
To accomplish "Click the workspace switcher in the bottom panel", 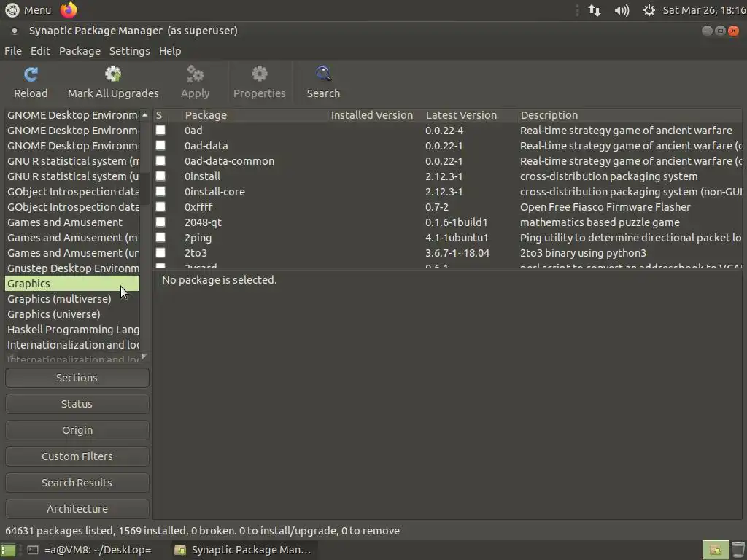I will click(715, 550).
